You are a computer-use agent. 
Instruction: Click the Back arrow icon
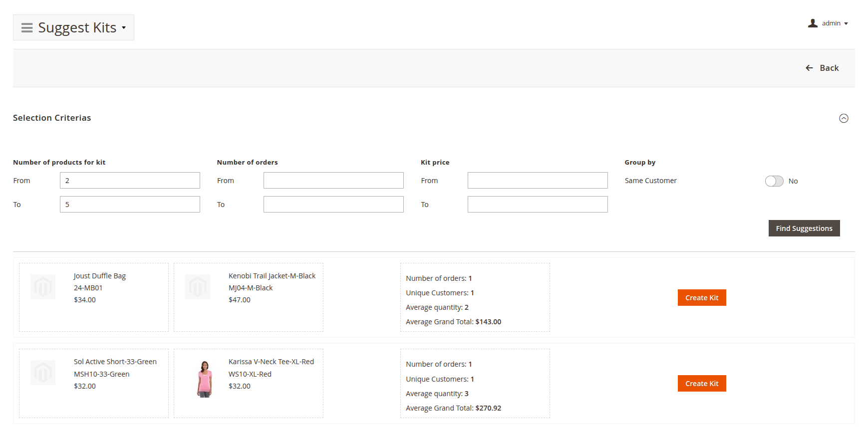[x=809, y=68]
